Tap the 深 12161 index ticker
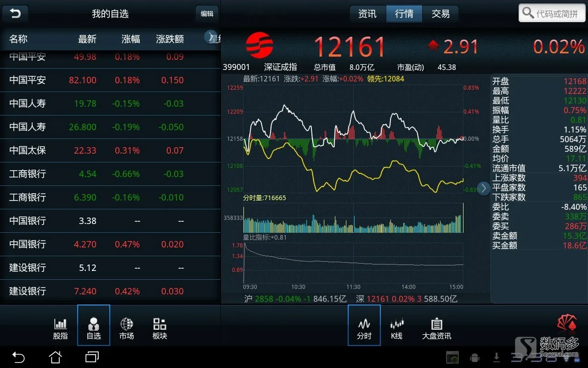 point(407,299)
